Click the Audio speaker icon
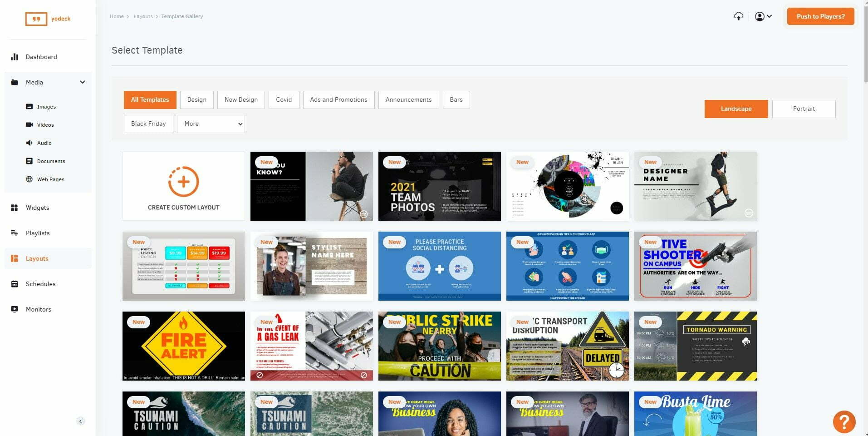 point(29,143)
